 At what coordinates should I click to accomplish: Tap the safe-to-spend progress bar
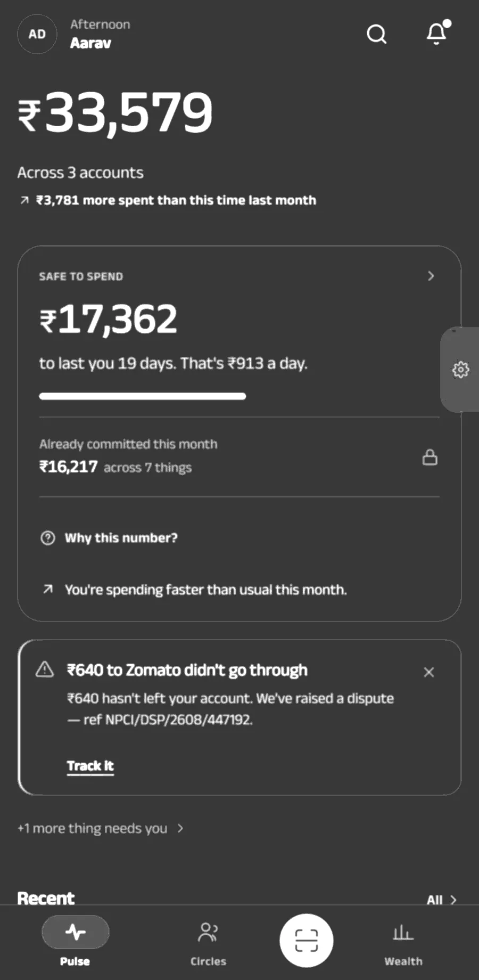[142, 396]
